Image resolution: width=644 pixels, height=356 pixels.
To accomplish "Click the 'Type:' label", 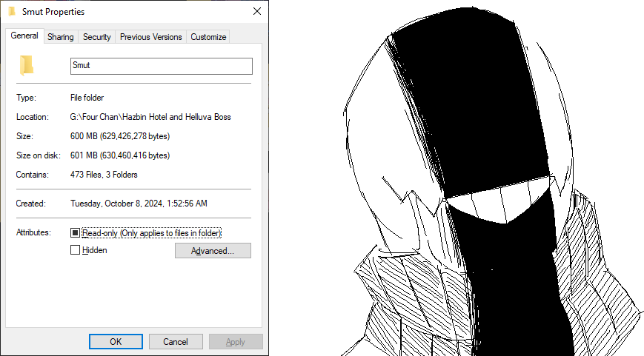I will [26, 98].
